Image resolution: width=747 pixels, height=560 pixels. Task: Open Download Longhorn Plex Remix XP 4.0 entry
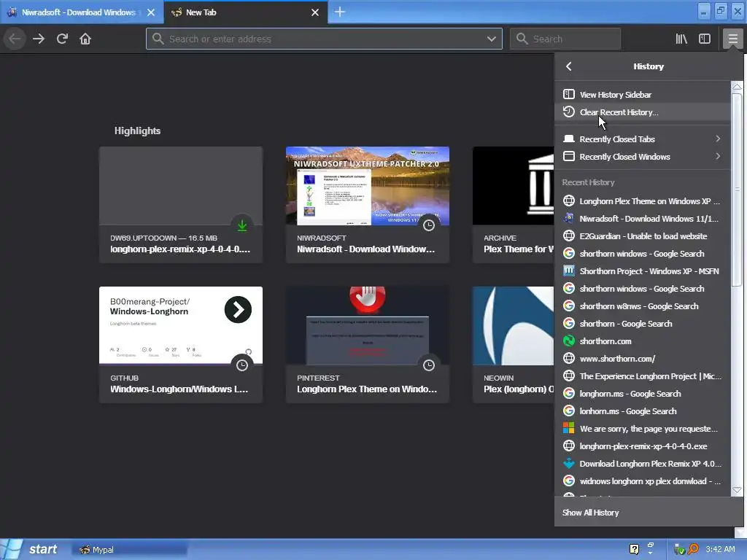click(643, 464)
